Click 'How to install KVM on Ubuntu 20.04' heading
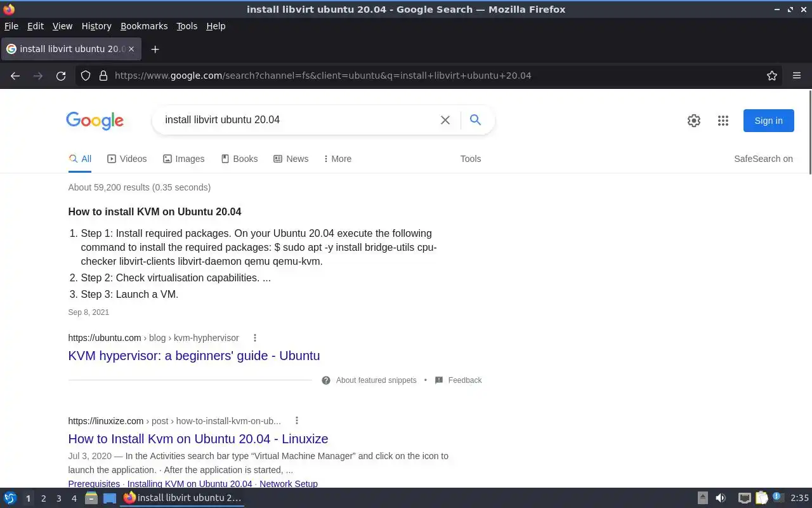This screenshot has width=812, height=508. click(155, 211)
